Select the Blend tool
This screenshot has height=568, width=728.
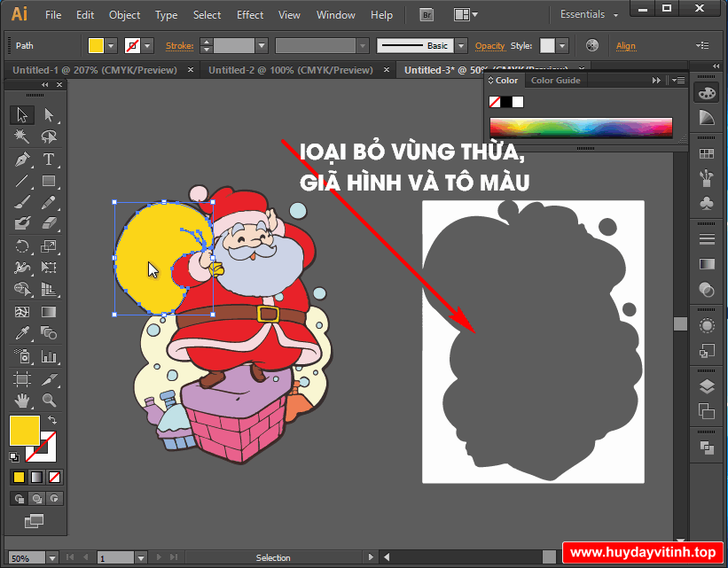pos(49,332)
